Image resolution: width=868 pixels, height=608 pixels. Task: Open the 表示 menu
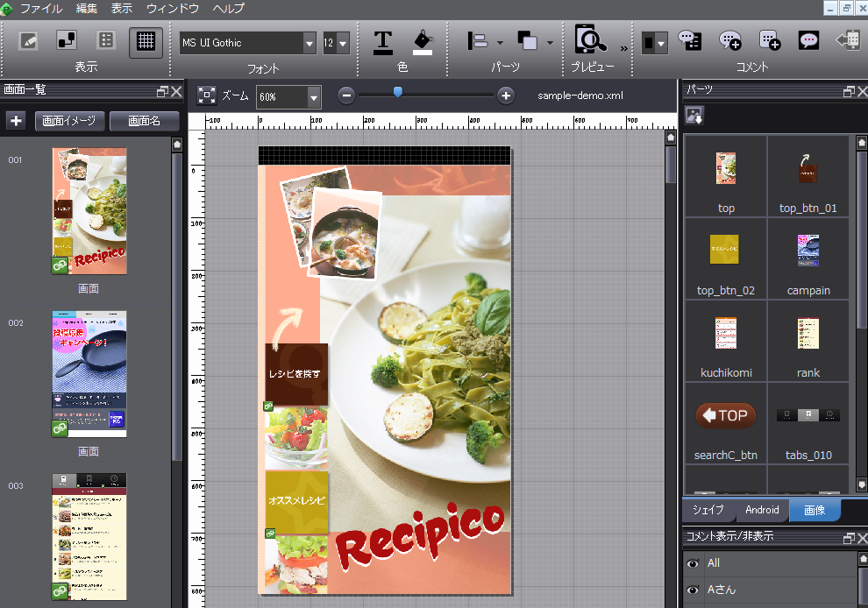(122, 8)
